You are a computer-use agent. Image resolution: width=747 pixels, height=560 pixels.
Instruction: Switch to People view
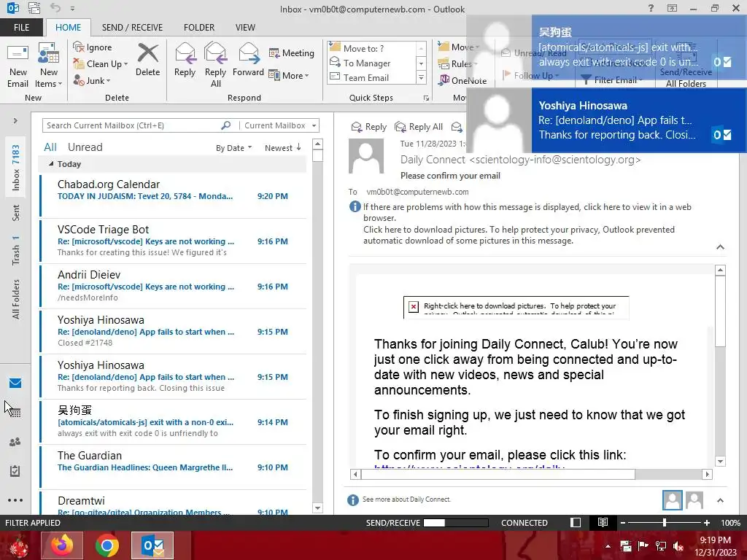[x=15, y=441]
